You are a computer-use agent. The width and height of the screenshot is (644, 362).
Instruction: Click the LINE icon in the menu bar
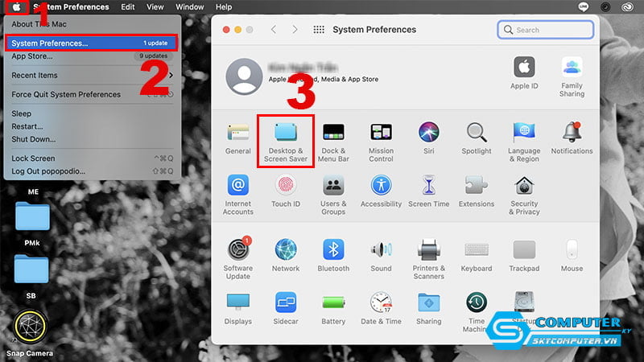point(583,6)
